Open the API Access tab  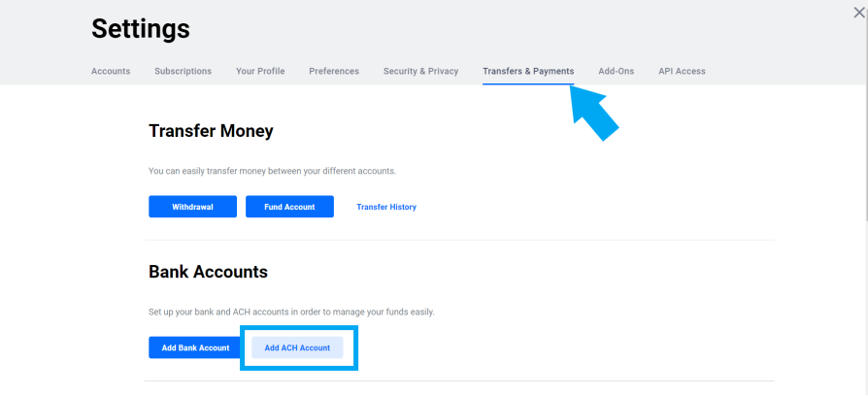[682, 72]
